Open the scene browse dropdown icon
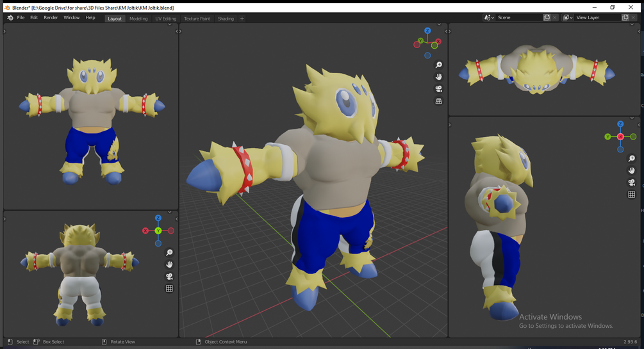644x349 pixels. [x=489, y=18]
